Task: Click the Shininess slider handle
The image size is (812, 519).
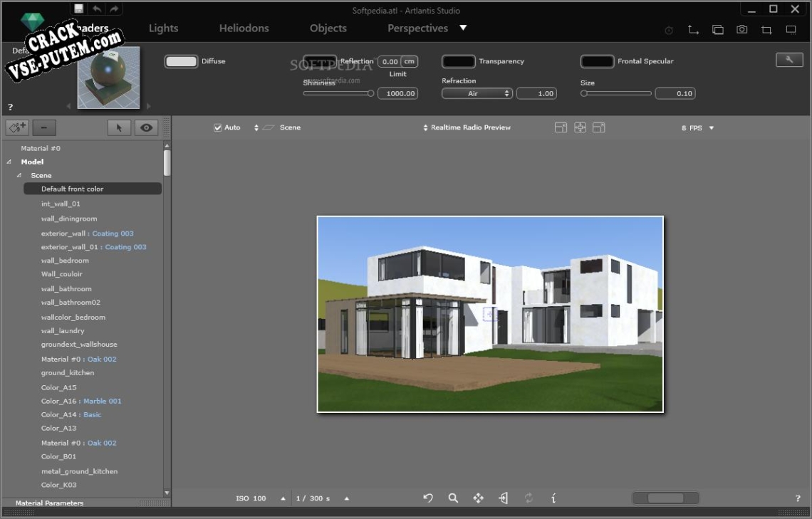Action: coord(370,93)
